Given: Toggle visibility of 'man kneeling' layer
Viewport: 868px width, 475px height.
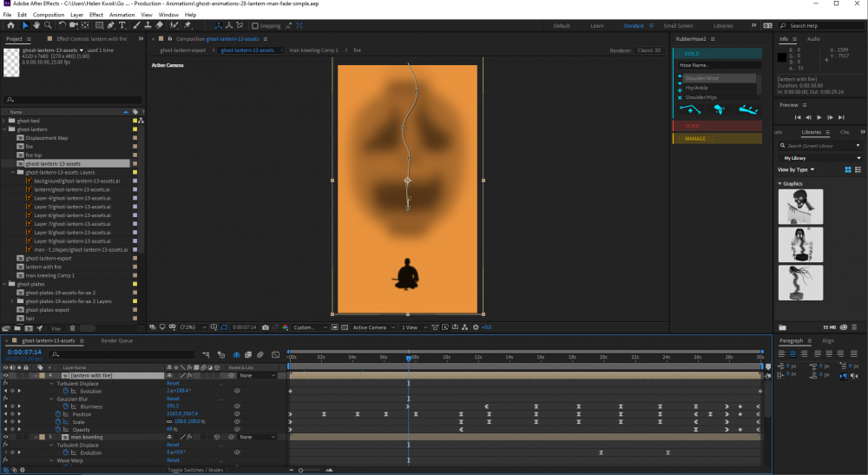Looking at the screenshot, I should click(6, 437).
